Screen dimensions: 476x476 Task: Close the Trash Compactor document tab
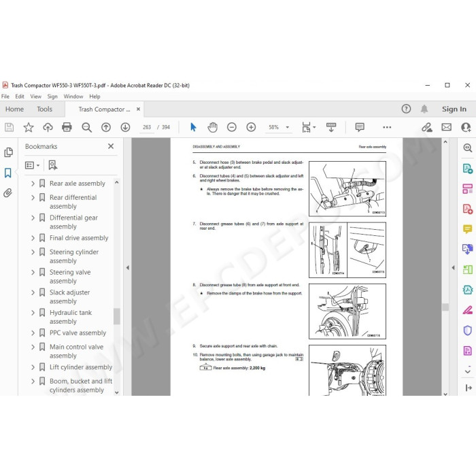[x=138, y=109]
